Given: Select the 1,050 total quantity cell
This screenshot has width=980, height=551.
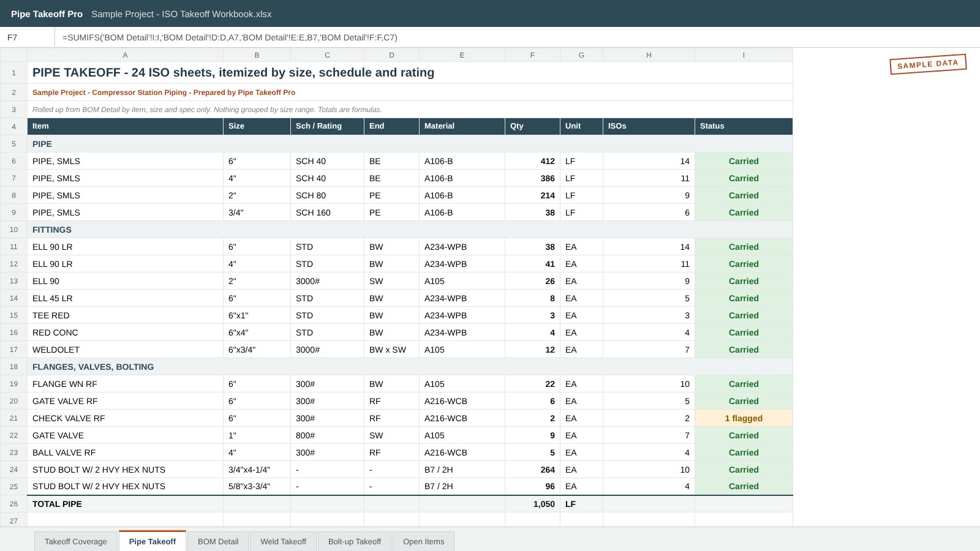Looking at the screenshot, I should (533, 504).
